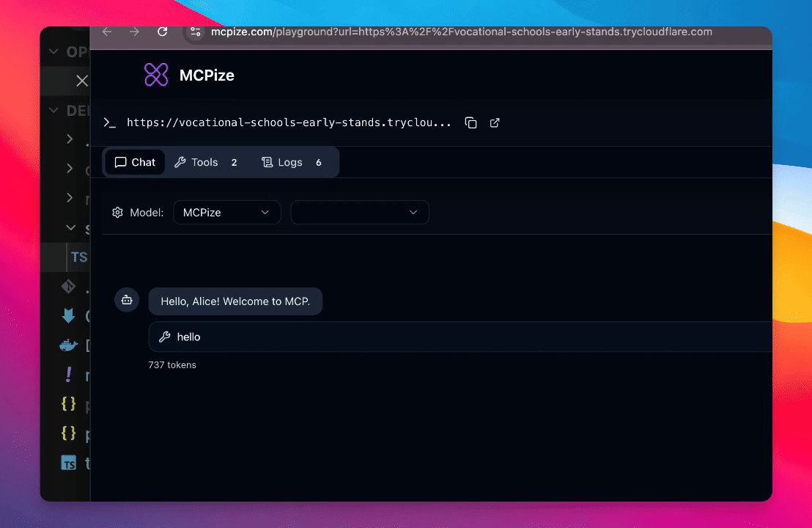Expand the second folder in VS Code tree
Image resolution: width=812 pixels, height=528 pixels.
coord(70,169)
